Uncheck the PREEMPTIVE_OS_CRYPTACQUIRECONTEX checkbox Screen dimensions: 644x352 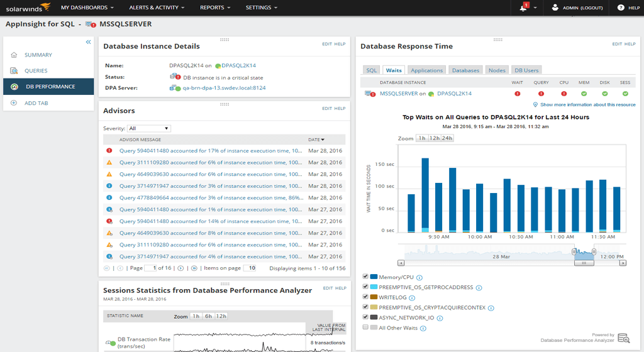coord(365,307)
